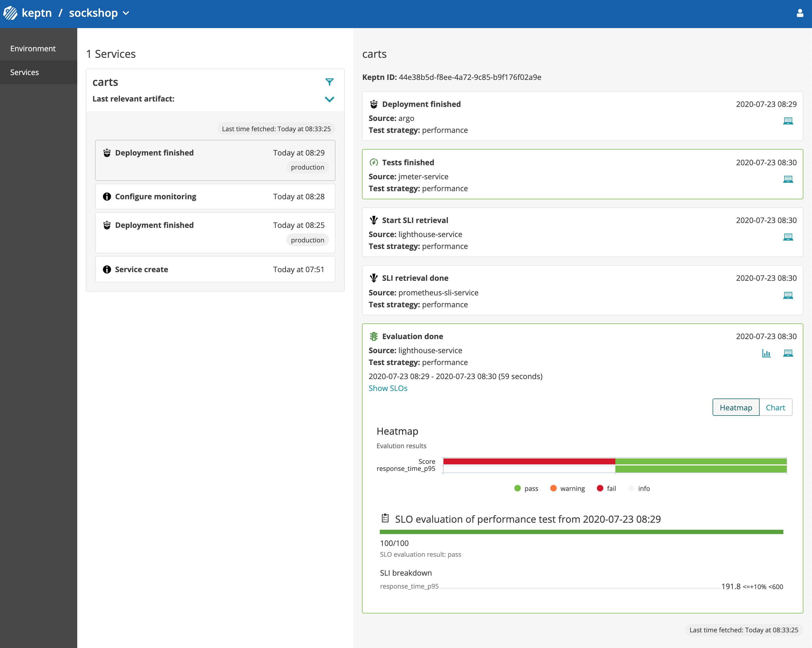The image size is (812, 648).
Task: Click the Show SLOs link
Action: 388,388
